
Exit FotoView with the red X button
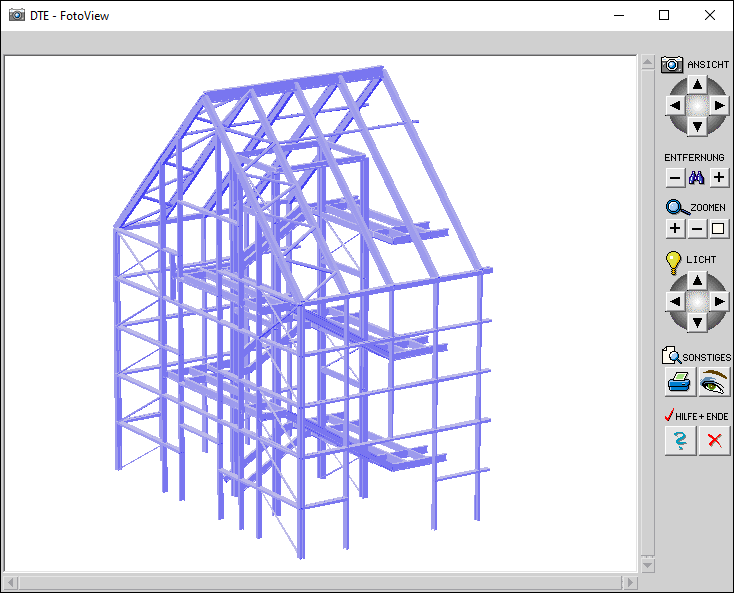[714, 440]
